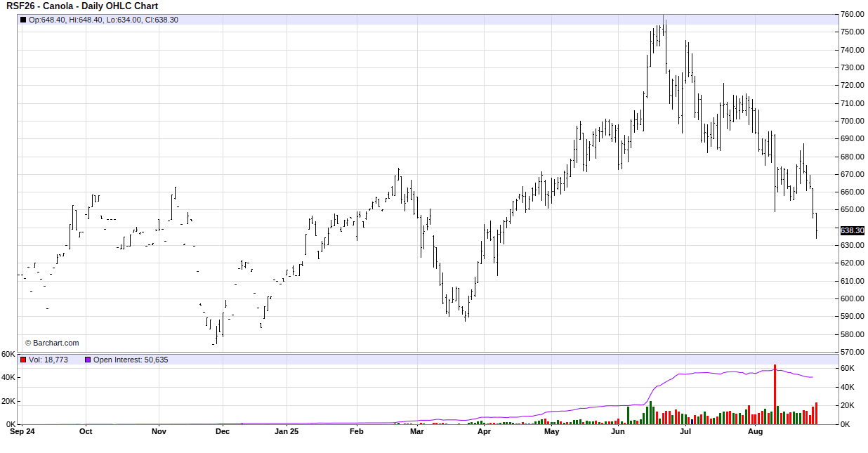Image resolution: width=868 pixels, height=453 pixels.
Task: Click the Feb date axis label
Action: coord(356,432)
